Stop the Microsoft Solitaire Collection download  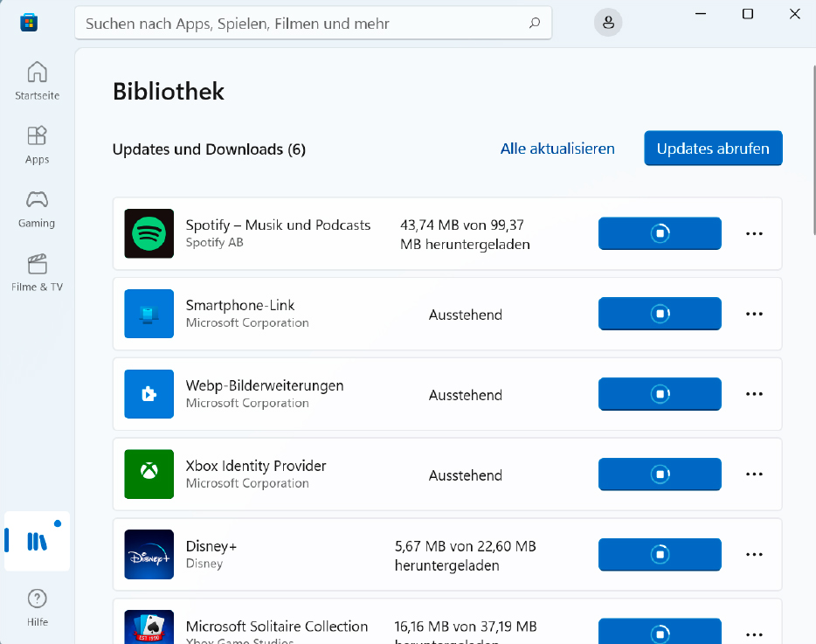tap(660, 632)
